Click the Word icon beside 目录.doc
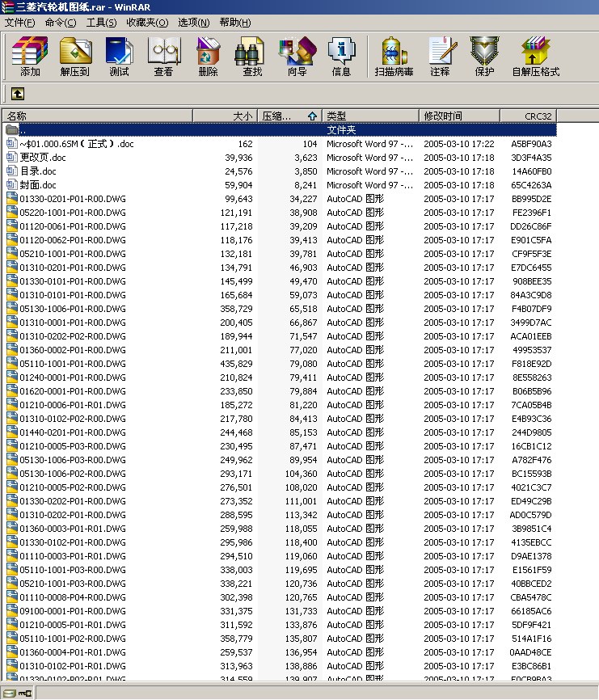Viewport: 599px width, 700px height. 11,171
